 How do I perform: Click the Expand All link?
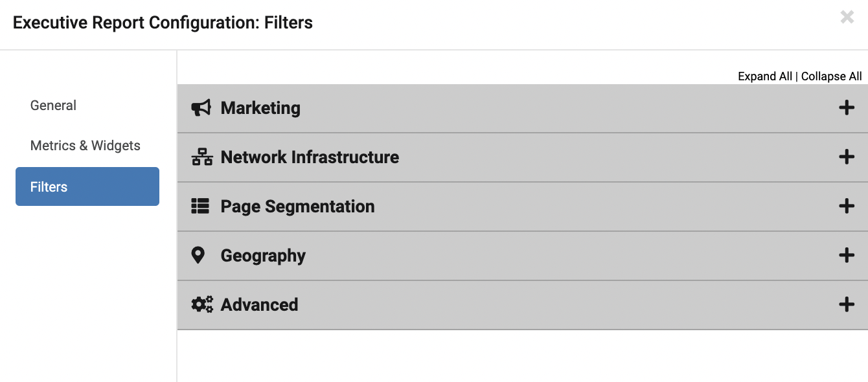pos(765,76)
